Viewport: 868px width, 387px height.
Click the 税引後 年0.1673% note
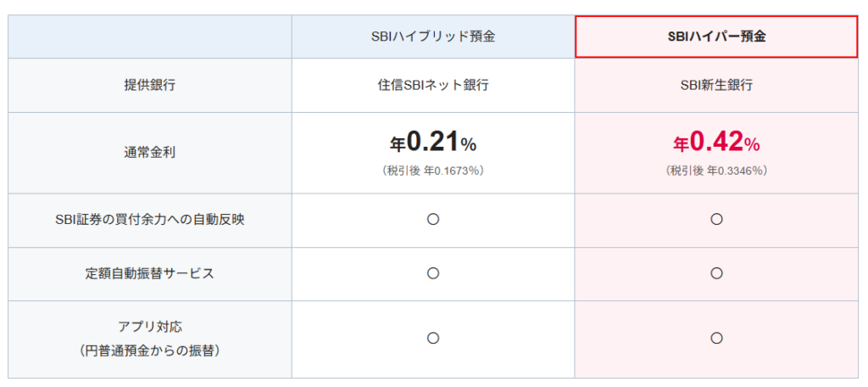click(x=432, y=171)
